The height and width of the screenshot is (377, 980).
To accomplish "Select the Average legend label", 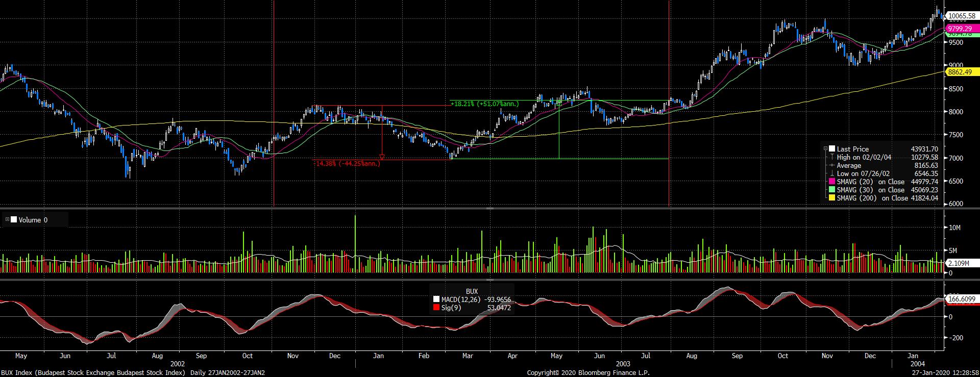I will point(849,165).
